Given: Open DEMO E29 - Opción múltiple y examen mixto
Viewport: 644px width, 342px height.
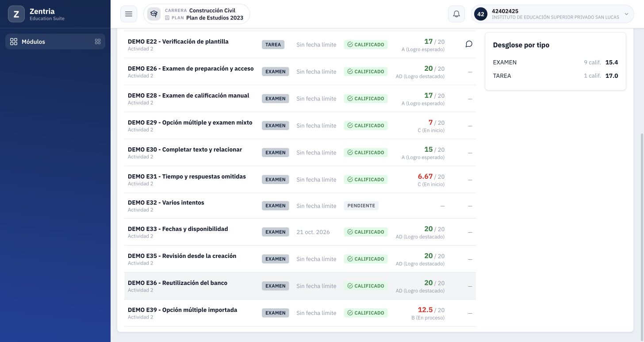Looking at the screenshot, I should (x=190, y=123).
